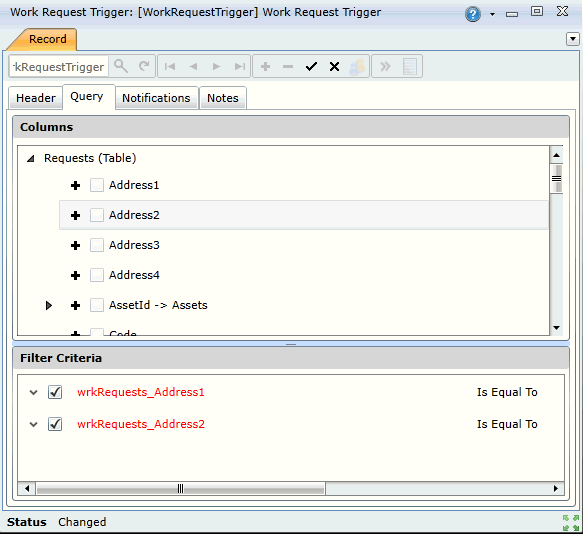Click the blue help question mark icon
The height and width of the screenshot is (534, 583).
coord(473,15)
